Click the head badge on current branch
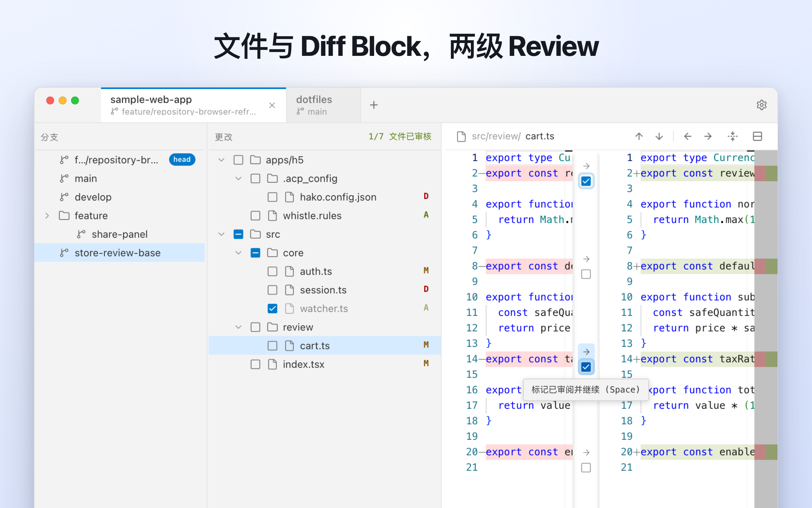 point(182,159)
